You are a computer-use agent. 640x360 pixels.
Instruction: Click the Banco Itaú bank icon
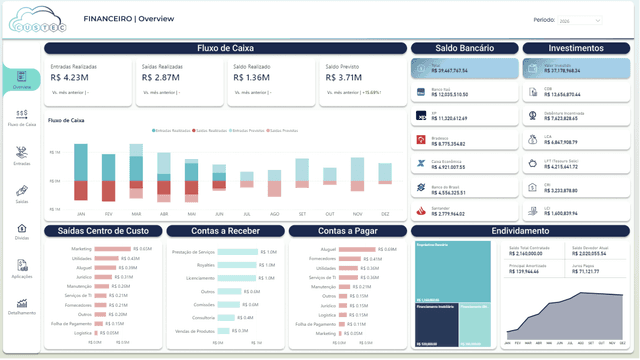[421, 92]
